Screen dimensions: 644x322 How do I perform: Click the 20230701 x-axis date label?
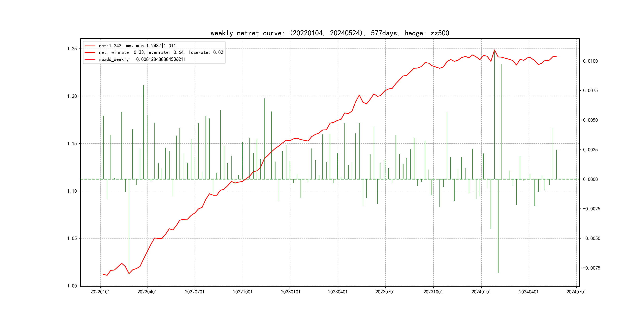click(385, 292)
